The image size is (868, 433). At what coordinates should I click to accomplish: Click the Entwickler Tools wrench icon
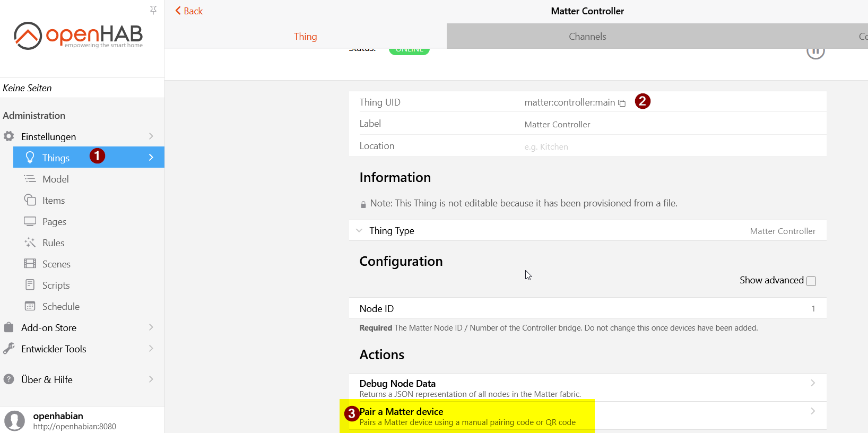click(9, 349)
